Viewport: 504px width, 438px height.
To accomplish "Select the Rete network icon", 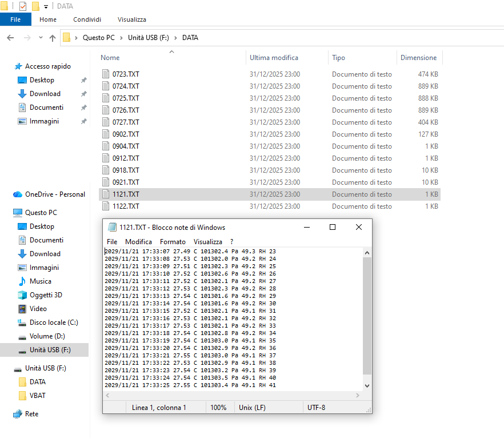I will point(17,414).
